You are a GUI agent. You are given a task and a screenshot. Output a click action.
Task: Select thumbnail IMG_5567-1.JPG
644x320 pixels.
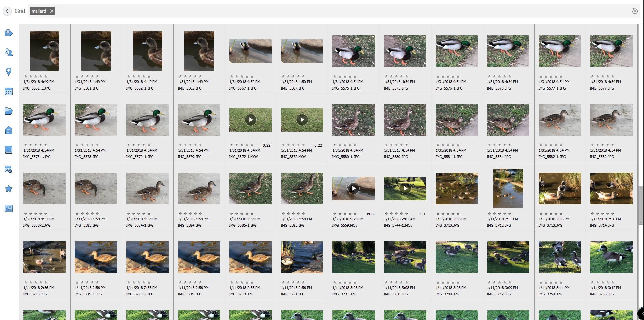point(251,51)
